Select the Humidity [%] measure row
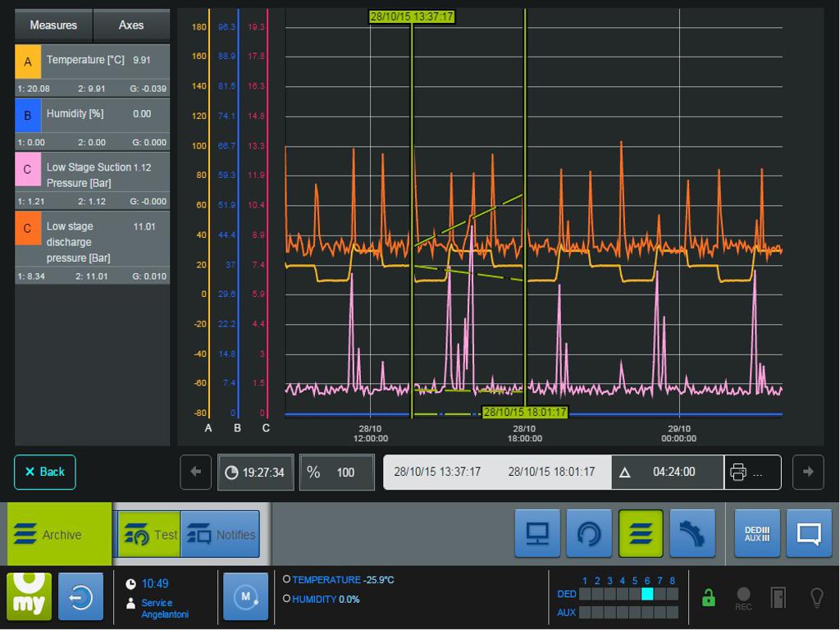The height and width of the screenshot is (630, 840). (x=92, y=124)
